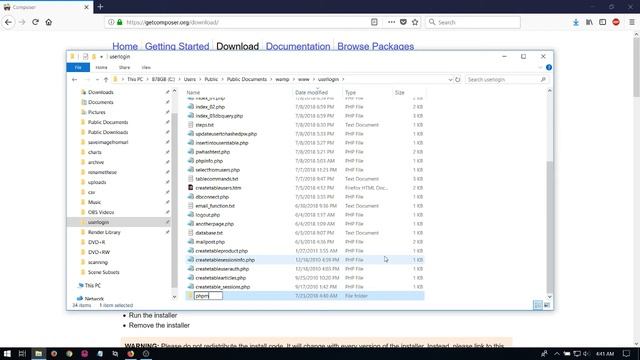Open the Share ribbon tab
640x360 pixels.
124,67
